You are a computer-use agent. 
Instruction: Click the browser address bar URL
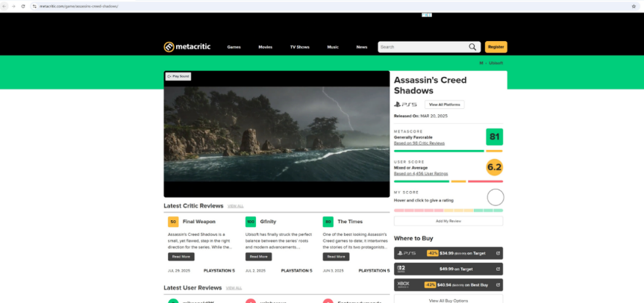click(79, 6)
